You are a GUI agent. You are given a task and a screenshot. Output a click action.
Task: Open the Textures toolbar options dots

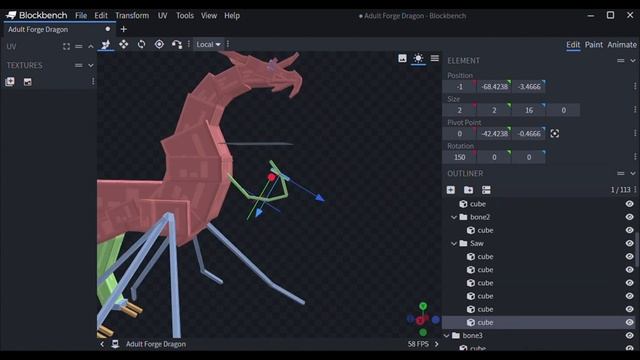click(93, 82)
